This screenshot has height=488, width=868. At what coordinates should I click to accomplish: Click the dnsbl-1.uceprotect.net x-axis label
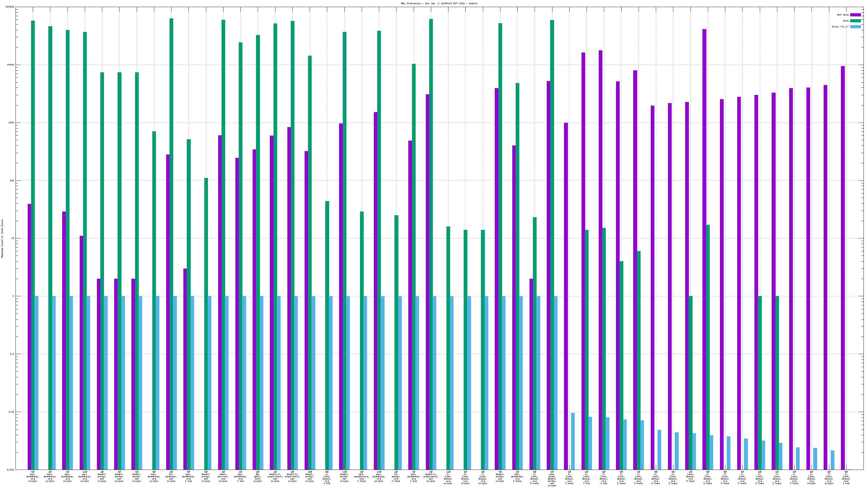275,476
